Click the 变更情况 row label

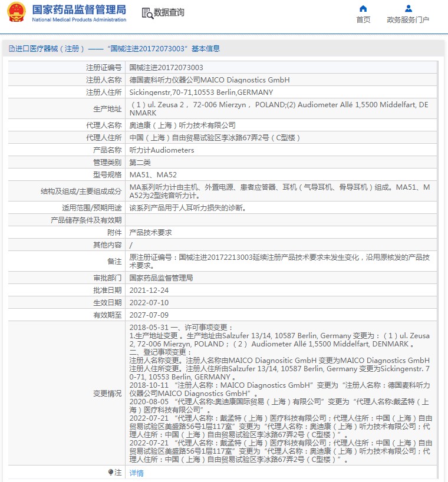point(107,394)
